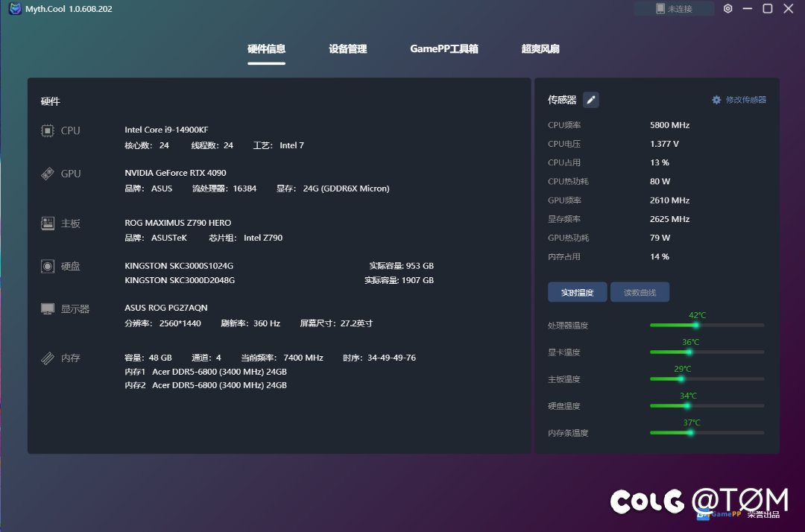Click the 实际容量: 1907 GB value
This screenshot has height=532, width=805.
point(399,280)
